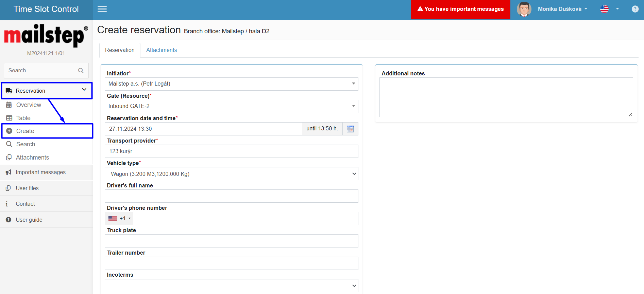Expand the Initiator dropdown

[x=231, y=84]
